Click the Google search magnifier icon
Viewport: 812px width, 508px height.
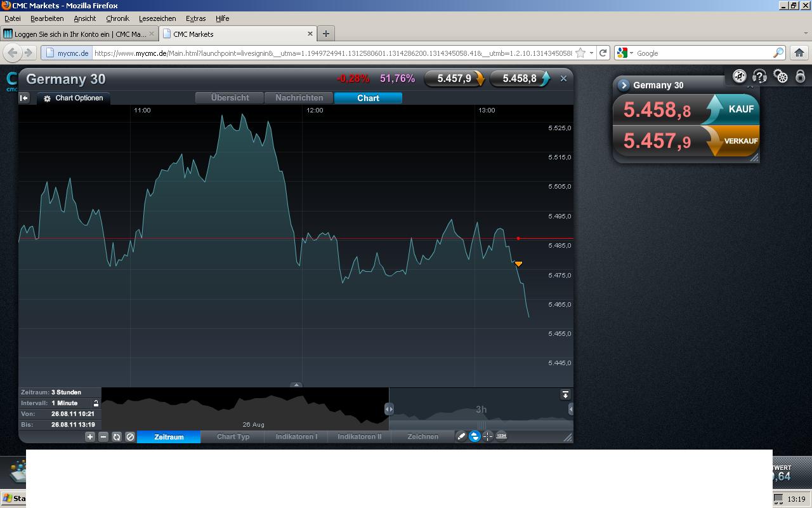point(778,53)
